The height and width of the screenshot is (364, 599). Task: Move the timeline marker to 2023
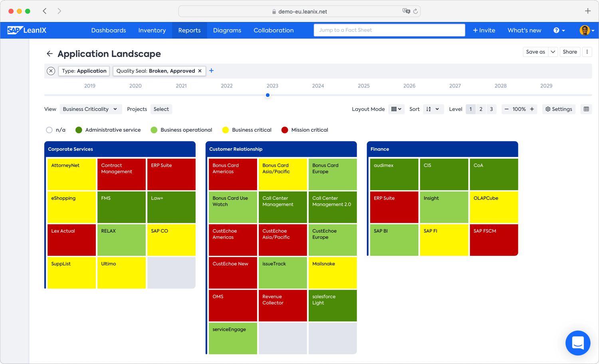click(268, 95)
